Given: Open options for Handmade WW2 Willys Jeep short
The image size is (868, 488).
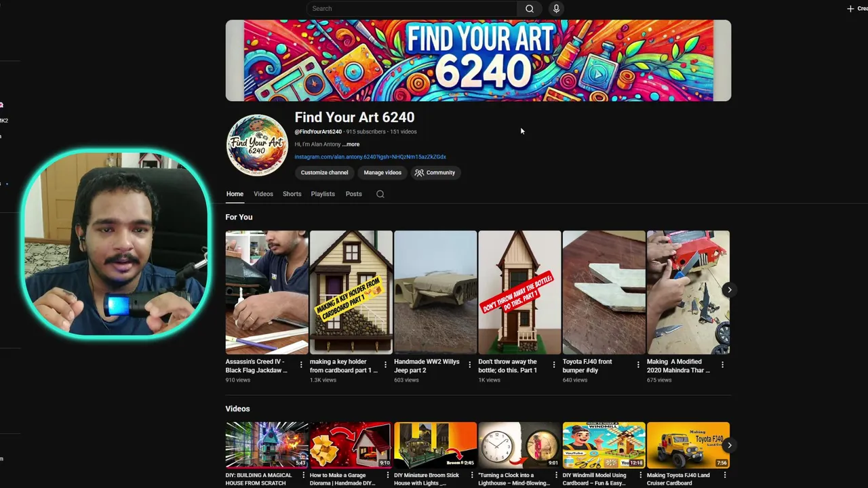Looking at the screenshot, I should click(x=469, y=365).
